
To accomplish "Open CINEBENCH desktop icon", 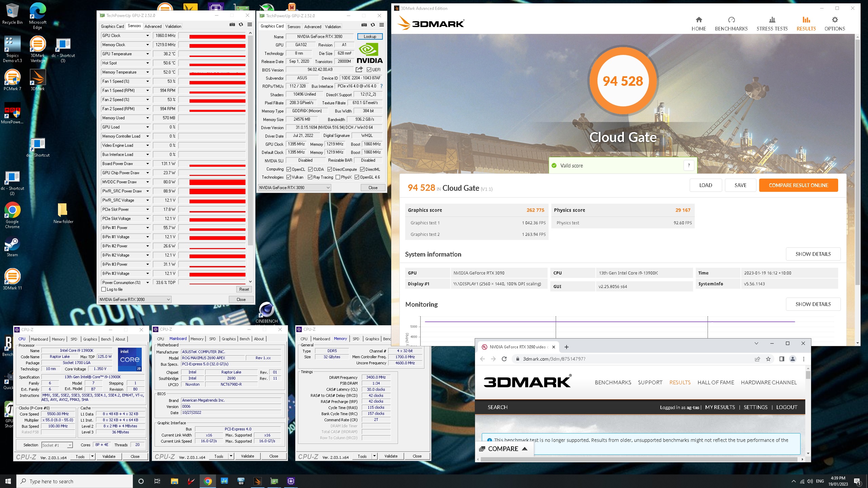I will point(267,312).
